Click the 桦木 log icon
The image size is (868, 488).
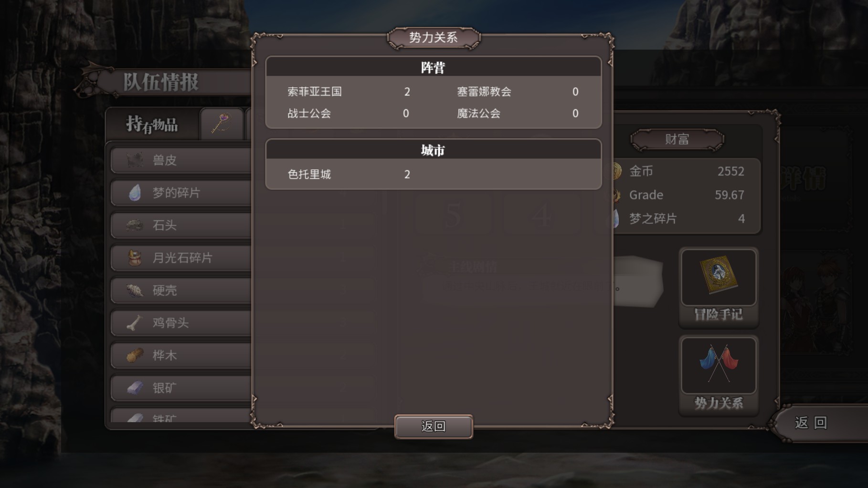click(x=135, y=355)
